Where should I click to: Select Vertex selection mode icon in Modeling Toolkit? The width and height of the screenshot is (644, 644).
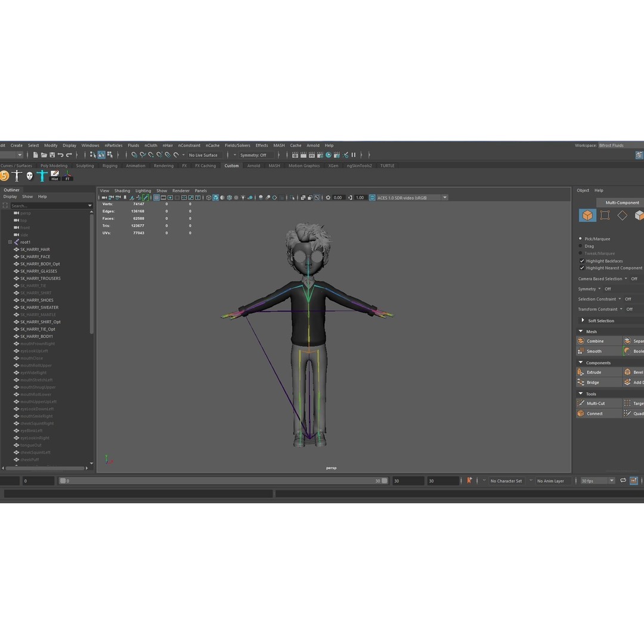click(605, 215)
